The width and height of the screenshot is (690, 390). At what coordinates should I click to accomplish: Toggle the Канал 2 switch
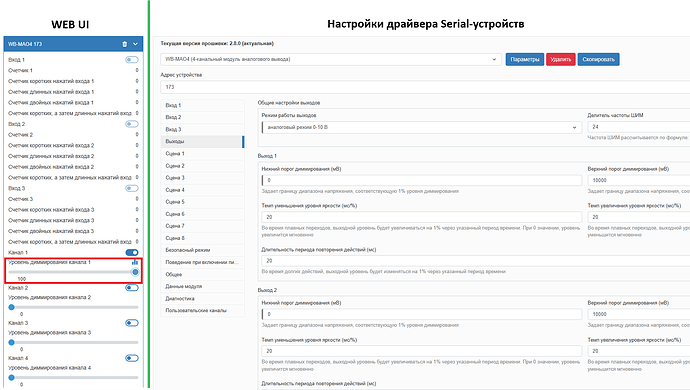coord(132,288)
